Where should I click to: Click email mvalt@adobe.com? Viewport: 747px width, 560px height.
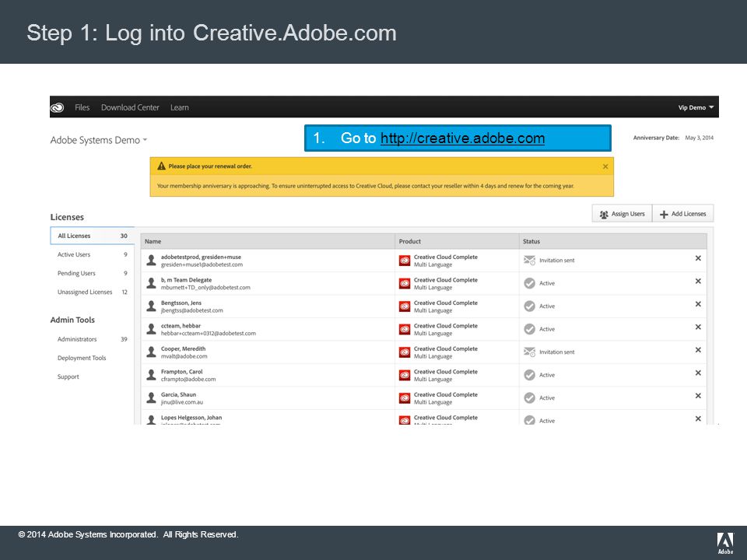point(184,356)
